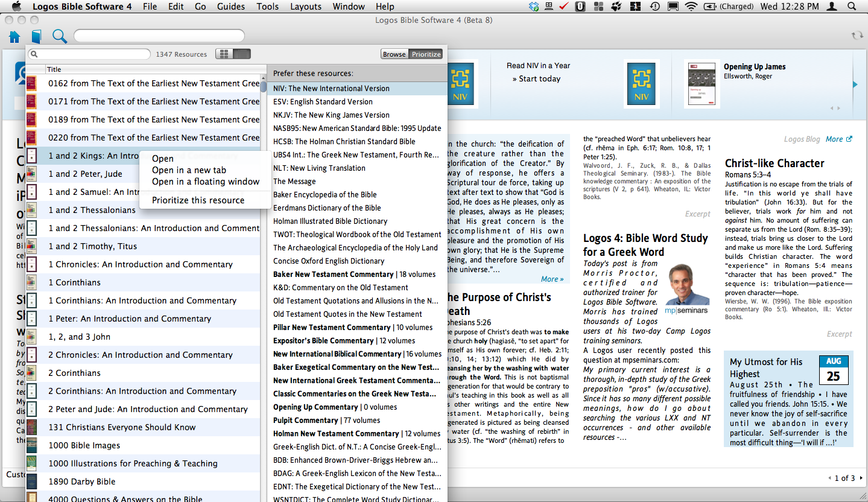This screenshot has width=868, height=502.
Task: Select NIV: The New International Version
Action: click(x=357, y=88)
